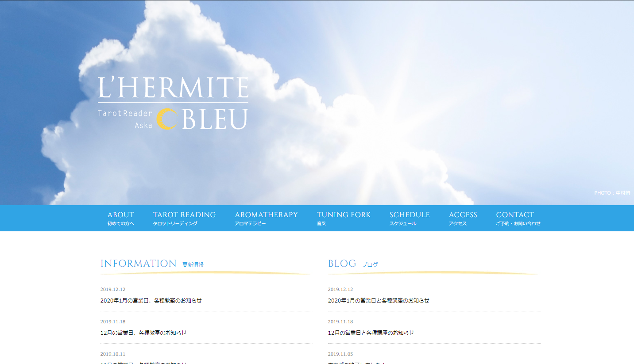The image size is (634, 364).
Task: Open info post 12月の営業日、各種教室のお知らせ
Action: point(143,333)
